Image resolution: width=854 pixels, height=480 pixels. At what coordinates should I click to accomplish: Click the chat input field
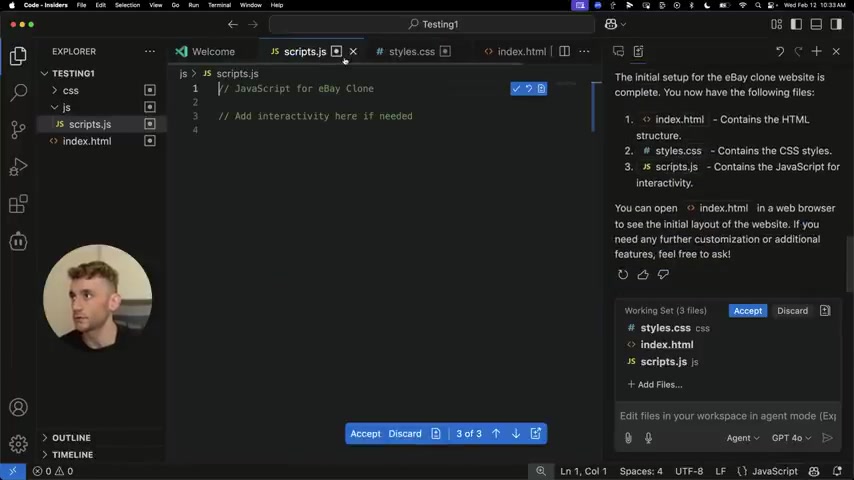(x=728, y=416)
